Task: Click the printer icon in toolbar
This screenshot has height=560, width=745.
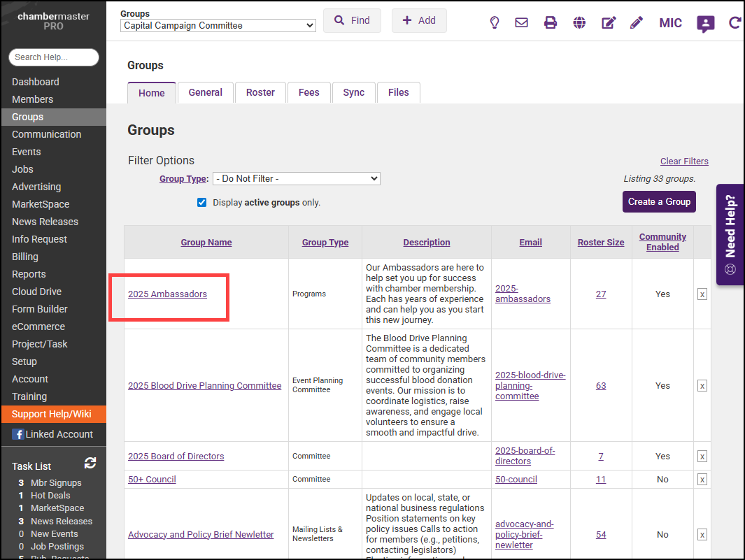Action: [551, 22]
